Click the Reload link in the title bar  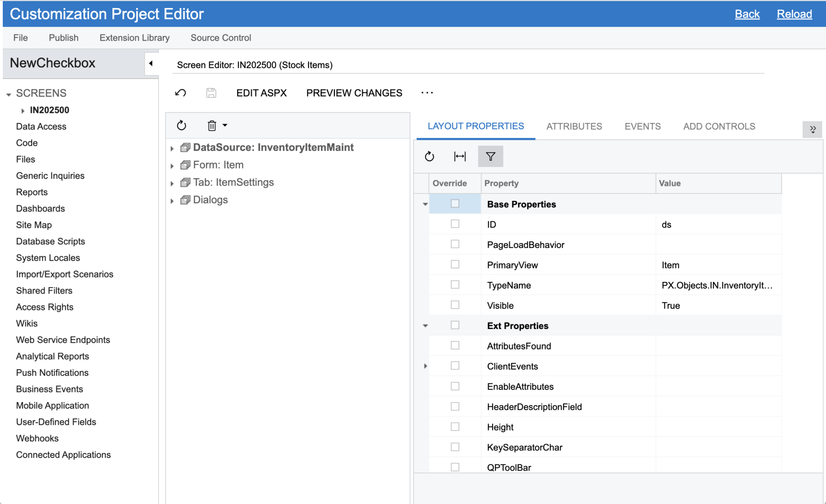tap(794, 13)
